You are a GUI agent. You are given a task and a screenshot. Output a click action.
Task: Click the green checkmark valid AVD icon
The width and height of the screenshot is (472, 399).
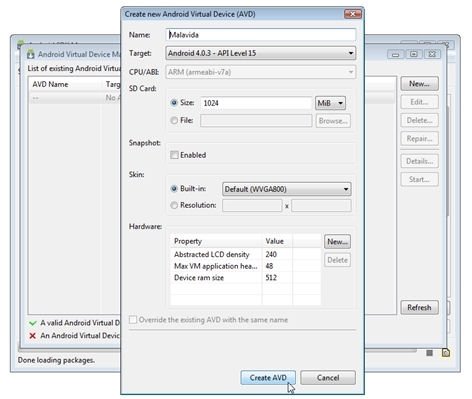click(32, 323)
